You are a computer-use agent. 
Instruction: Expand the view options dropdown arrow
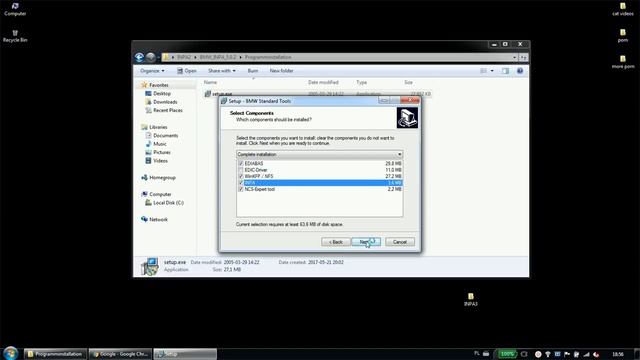point(492,71)
